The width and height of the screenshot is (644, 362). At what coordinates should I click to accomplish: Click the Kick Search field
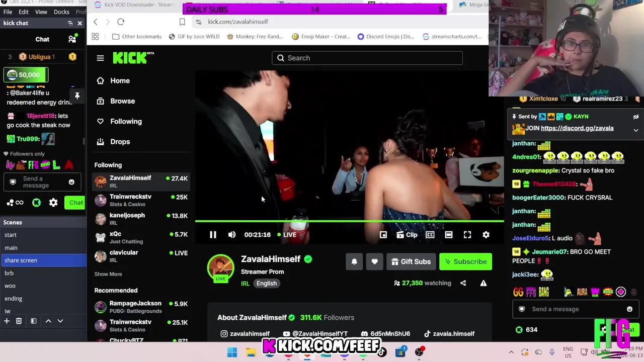coord(367,58)
